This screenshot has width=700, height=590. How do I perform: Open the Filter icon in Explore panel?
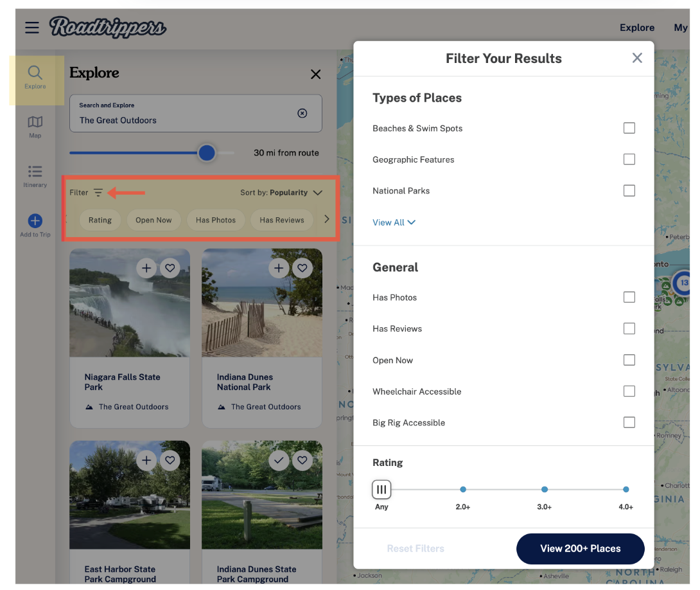(98, 193)
